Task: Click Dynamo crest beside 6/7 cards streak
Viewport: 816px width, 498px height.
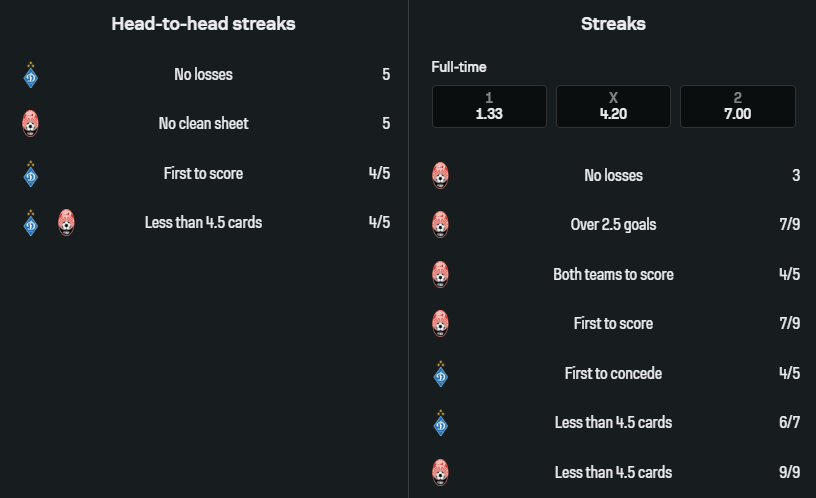Action: click(440, 423)
